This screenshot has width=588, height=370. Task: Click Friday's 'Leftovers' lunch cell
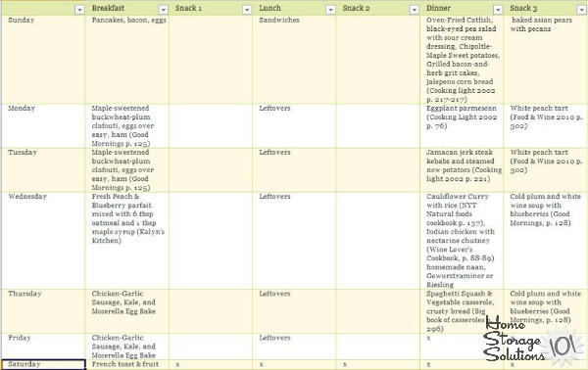tap(294, 347)
